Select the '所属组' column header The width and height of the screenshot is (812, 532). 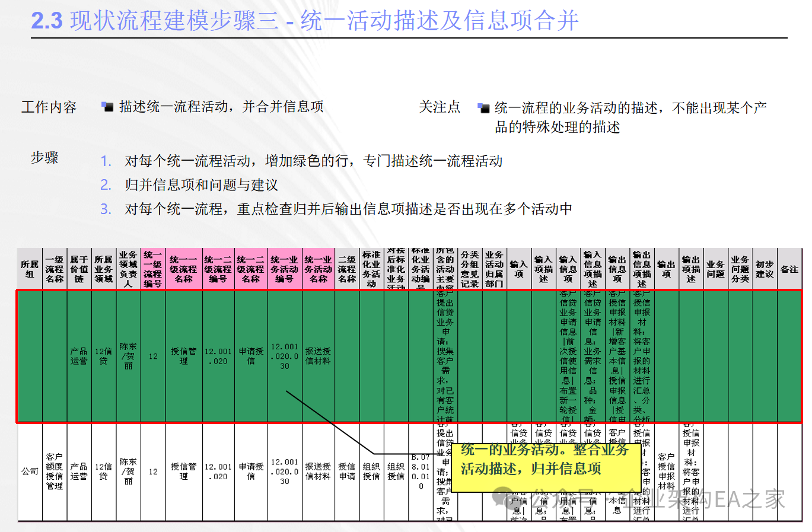pos(30,269)
